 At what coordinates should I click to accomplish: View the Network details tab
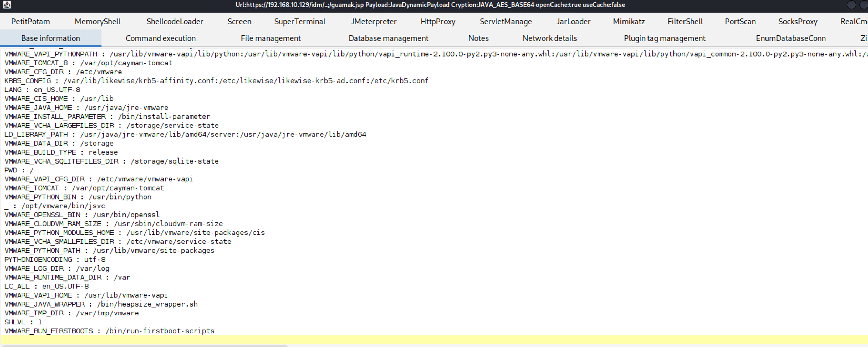tap(550, 38)
